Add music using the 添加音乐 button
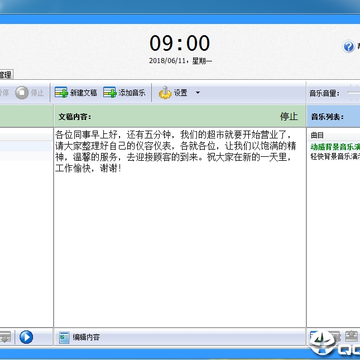This screenshot has height=360, width=360. click(x=124, y=93)
